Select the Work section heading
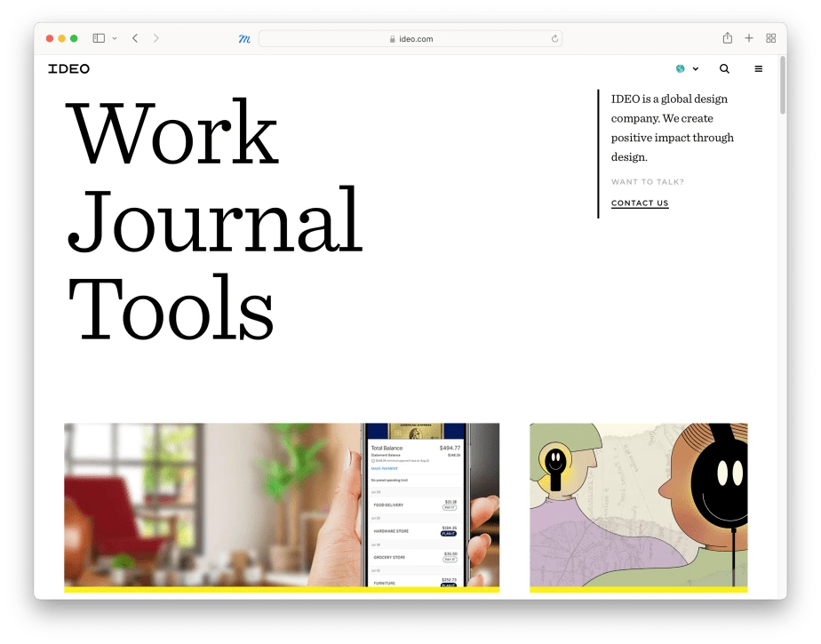This screenshot has height=644, width=821. coord(173,133)
